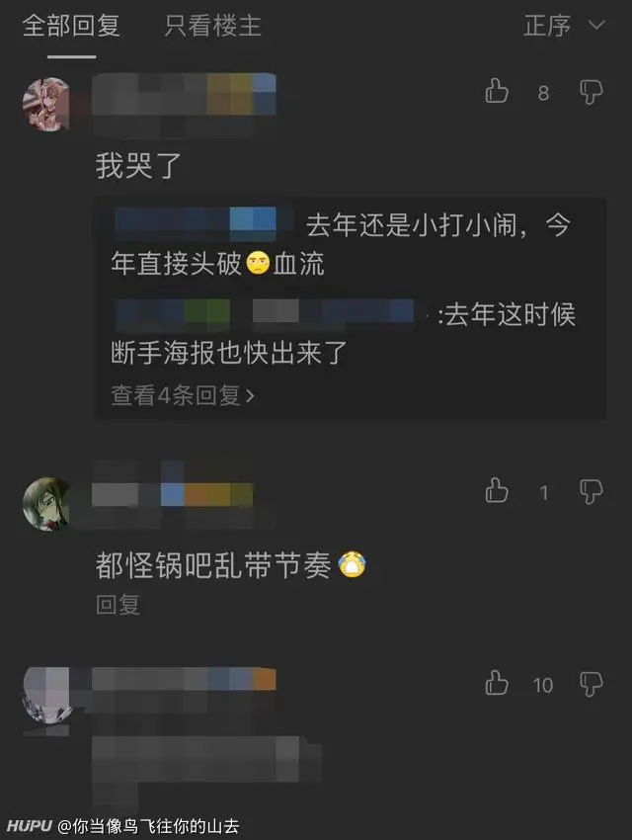Open the 正序 sort order dropdown
The height and width of the screenshot is (840, 632).
(x=565, y=26)
